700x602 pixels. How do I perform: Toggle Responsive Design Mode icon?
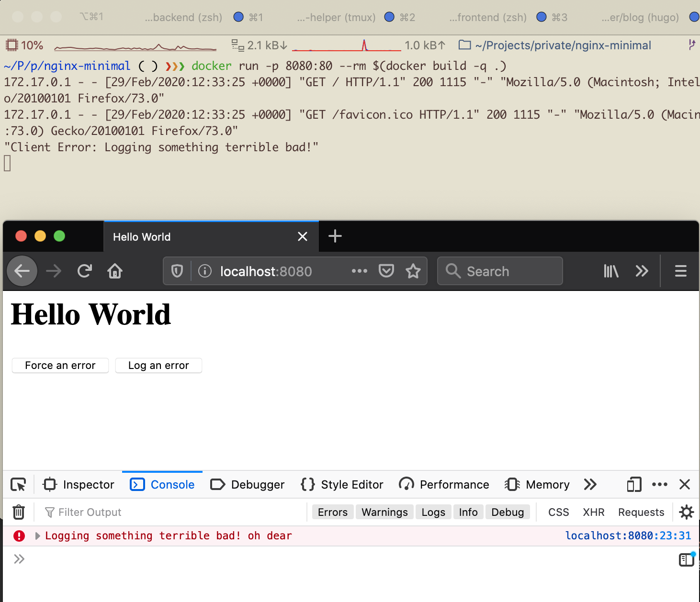pos(634,485)
